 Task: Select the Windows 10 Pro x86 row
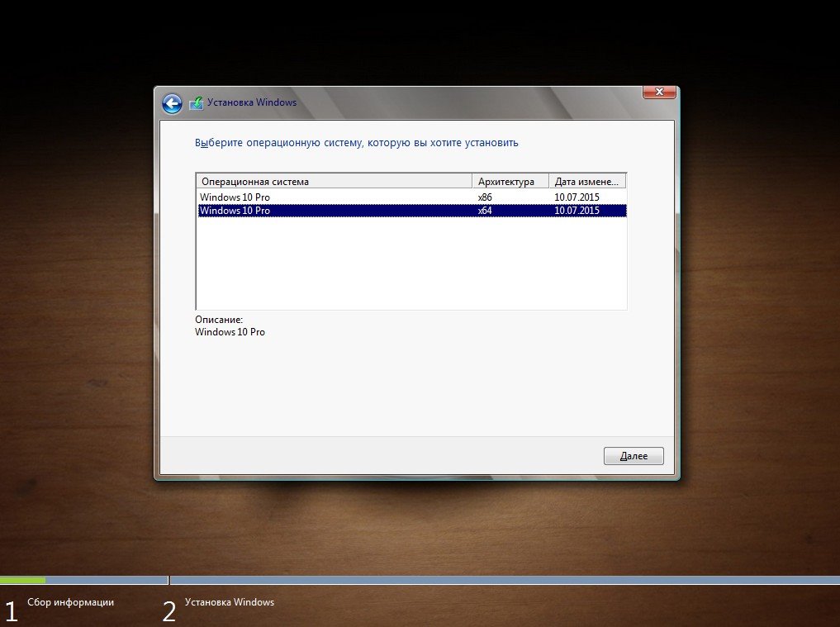411,197
